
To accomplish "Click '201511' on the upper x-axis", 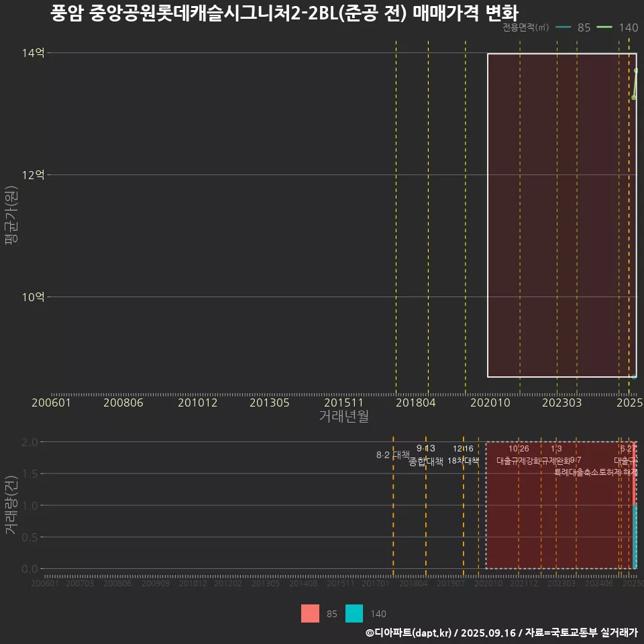I will (x=343, y=402).
